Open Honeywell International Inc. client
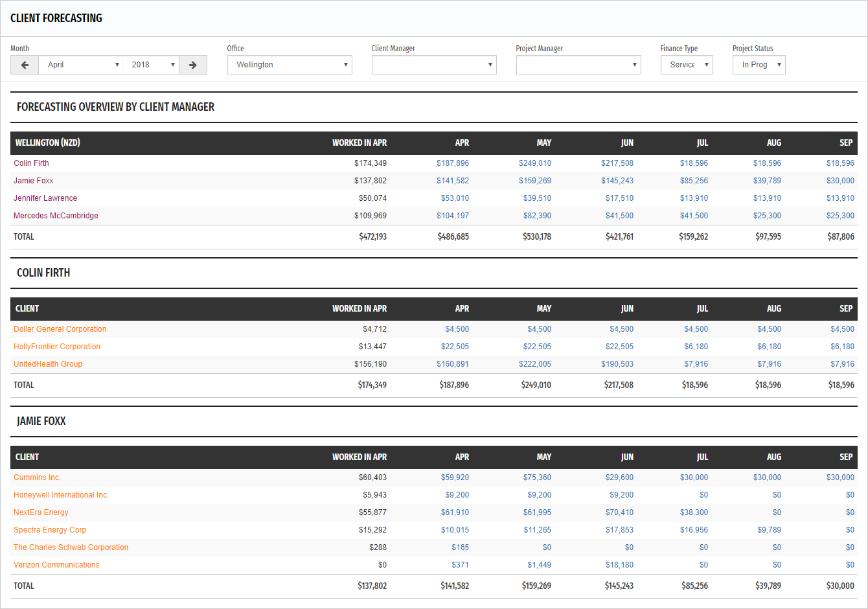 click(61, 495)
